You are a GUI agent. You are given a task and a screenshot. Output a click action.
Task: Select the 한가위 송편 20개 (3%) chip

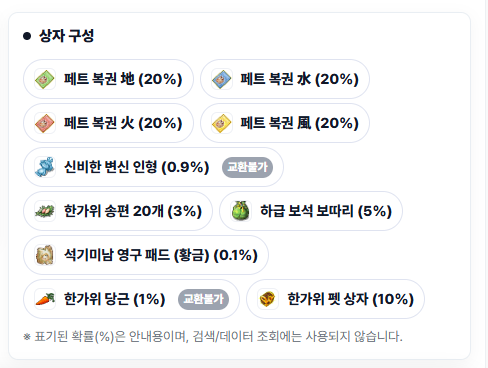click(x=118, y=211)
